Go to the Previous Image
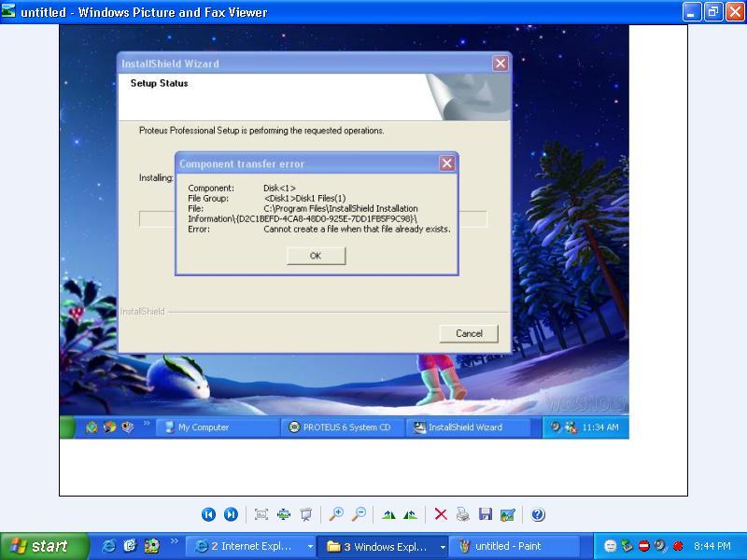Screen dimensions: 747x560 pyautogui.click(x=208, y=514)
